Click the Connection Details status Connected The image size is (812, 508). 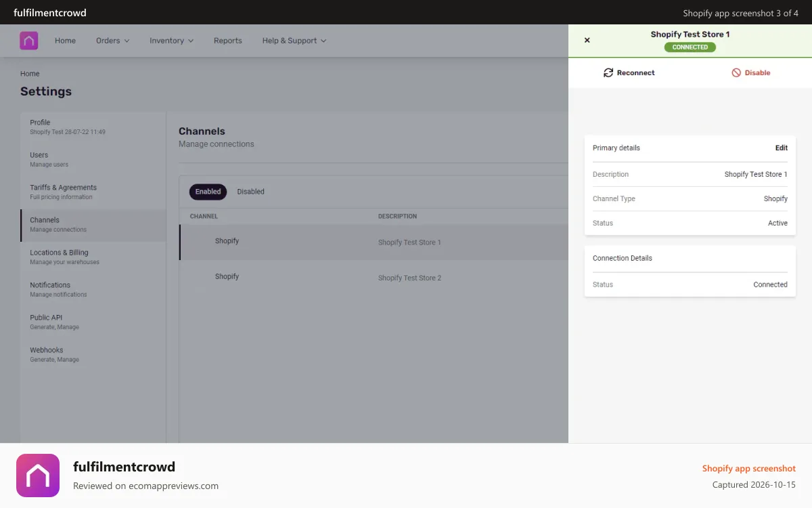770,284
